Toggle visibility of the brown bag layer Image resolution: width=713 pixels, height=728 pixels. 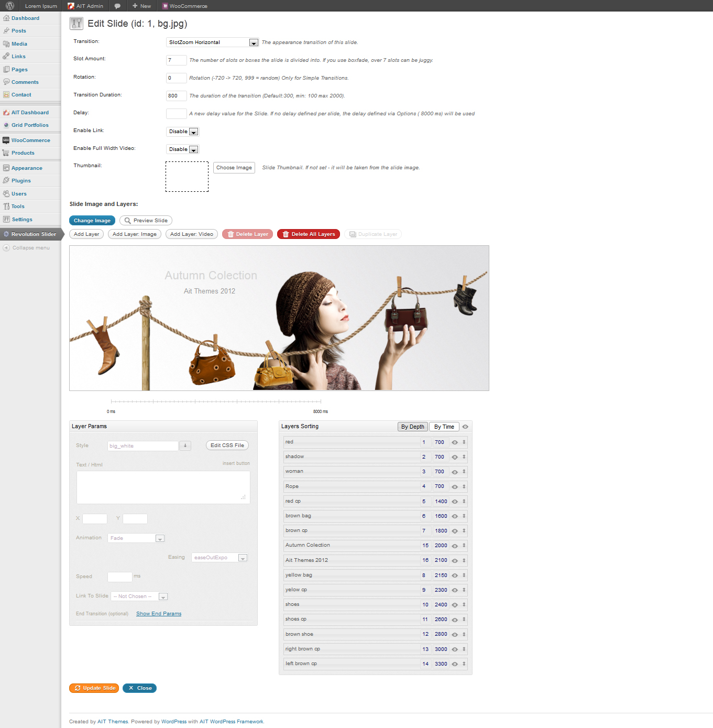click(455, 516)
